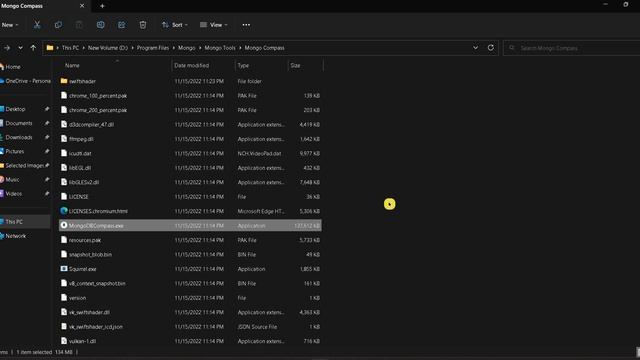Select snapshot_blob.bin file
The width and height of the screenshot is (640, 360).
(x=190, y=254)
